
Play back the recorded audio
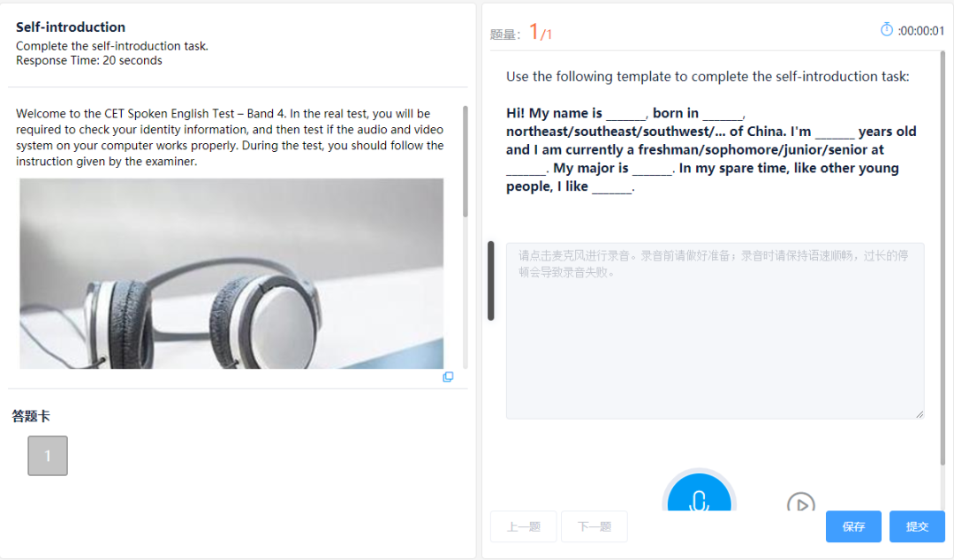(x=800, y=503)
